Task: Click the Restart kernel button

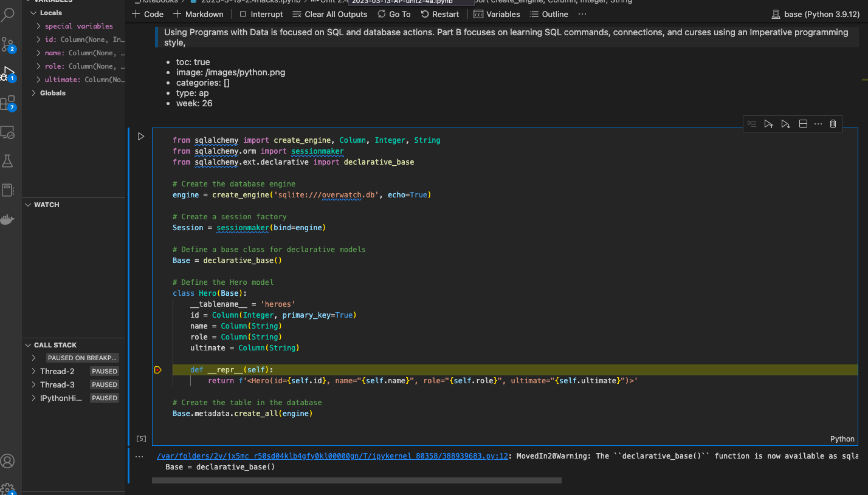Action: [440, 14]
